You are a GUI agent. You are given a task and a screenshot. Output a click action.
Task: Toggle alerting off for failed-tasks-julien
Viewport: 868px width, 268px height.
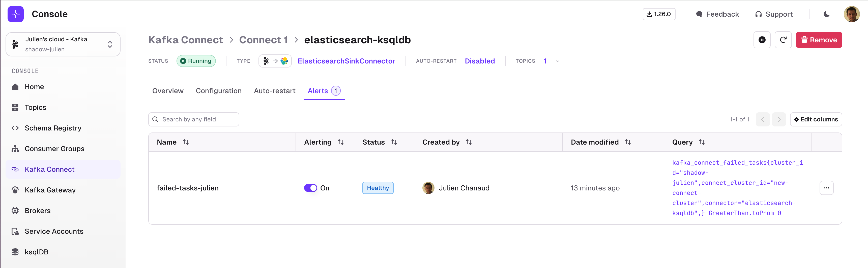click(x=310, y=188)
